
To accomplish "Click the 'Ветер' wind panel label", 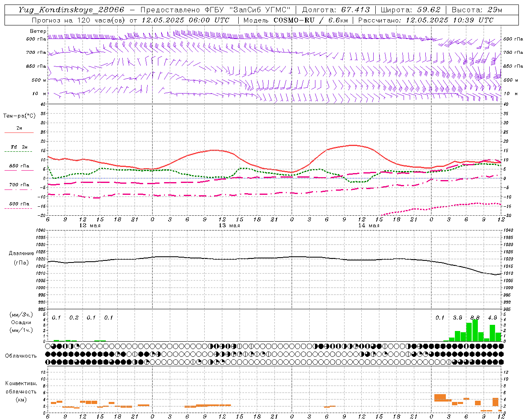I will [x=38, y=31].
